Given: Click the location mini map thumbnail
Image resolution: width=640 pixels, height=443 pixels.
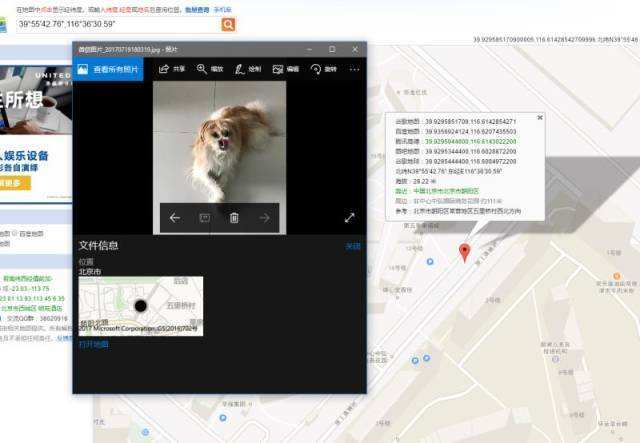Looking at the screenshot, I should tap(141, 306).
